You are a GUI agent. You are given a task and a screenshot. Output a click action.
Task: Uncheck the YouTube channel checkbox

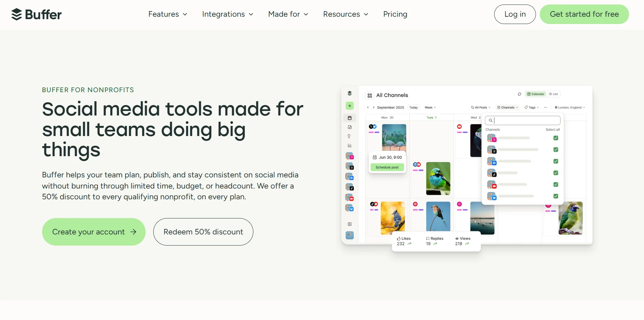coord(556,184)
